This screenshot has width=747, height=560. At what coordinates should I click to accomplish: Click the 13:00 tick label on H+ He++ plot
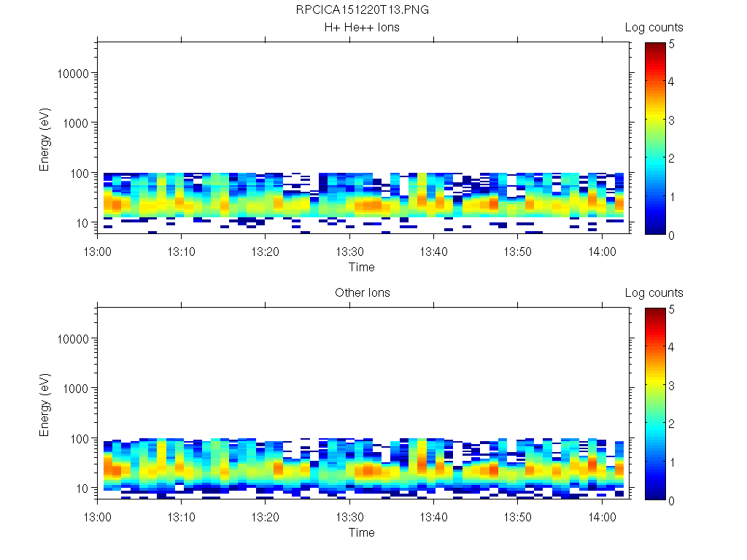click(x=97, y=252)
